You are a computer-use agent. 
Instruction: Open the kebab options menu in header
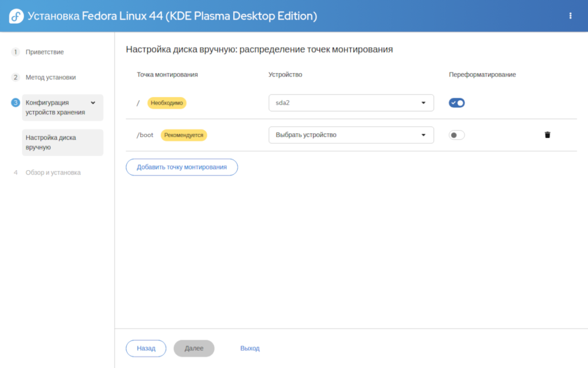(570, 16)
